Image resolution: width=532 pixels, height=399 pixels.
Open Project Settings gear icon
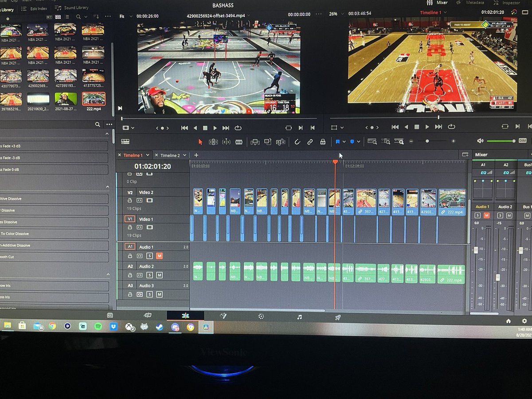524,321
